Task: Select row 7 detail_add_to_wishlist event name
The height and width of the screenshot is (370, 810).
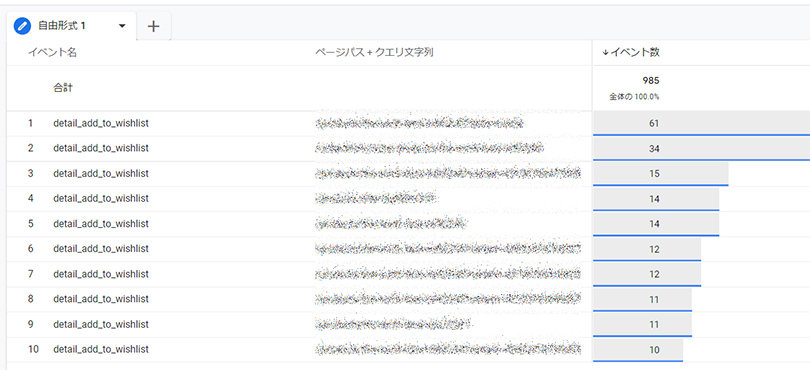Action: tap(101, 273)
